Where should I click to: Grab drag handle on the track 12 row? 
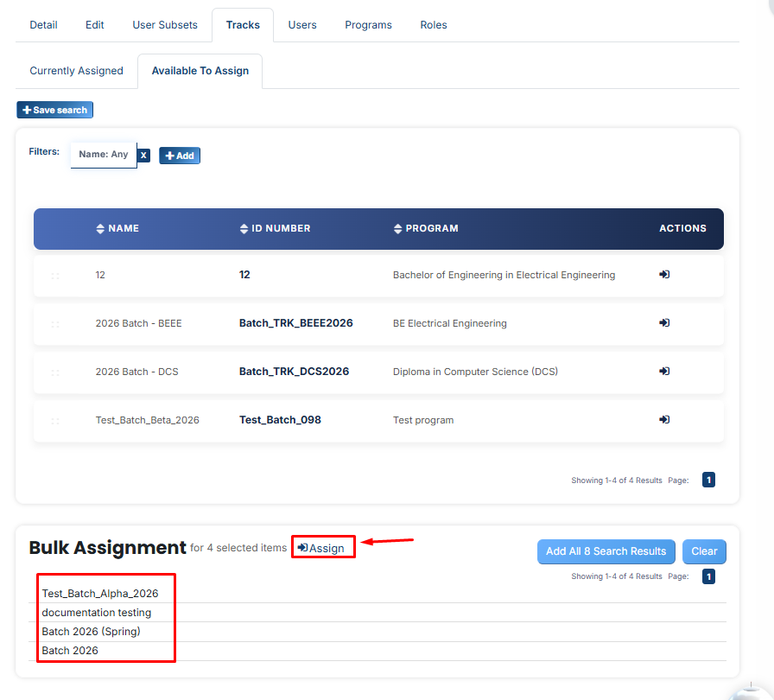[55, 276]
